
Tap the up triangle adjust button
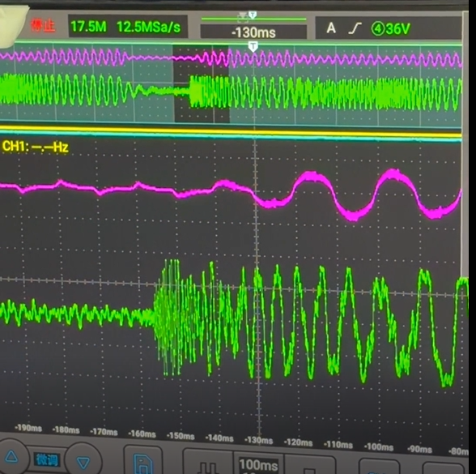[11, 456]
